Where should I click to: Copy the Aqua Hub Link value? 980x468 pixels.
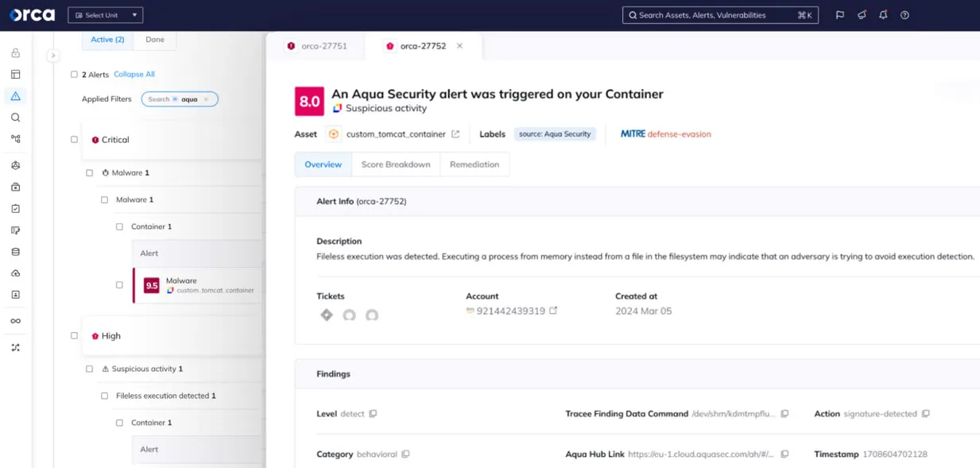coord(784,454)
